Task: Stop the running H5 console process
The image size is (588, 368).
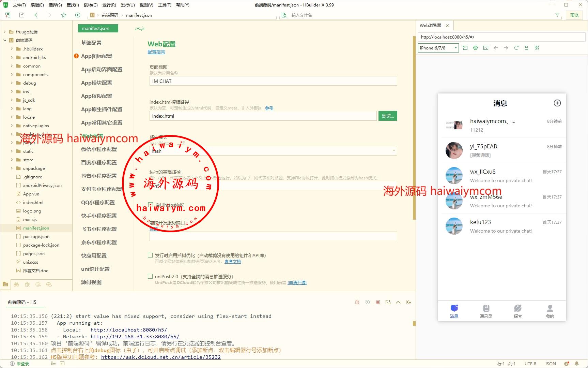Action: point(378,302)
